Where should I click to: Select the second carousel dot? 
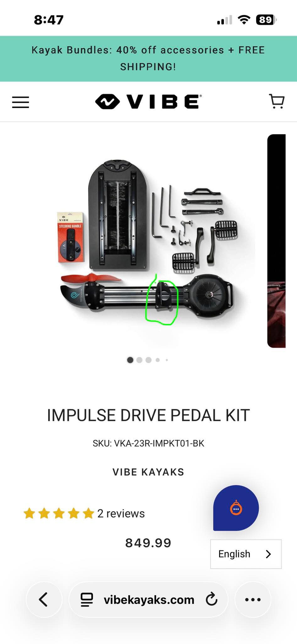point(139,360)
